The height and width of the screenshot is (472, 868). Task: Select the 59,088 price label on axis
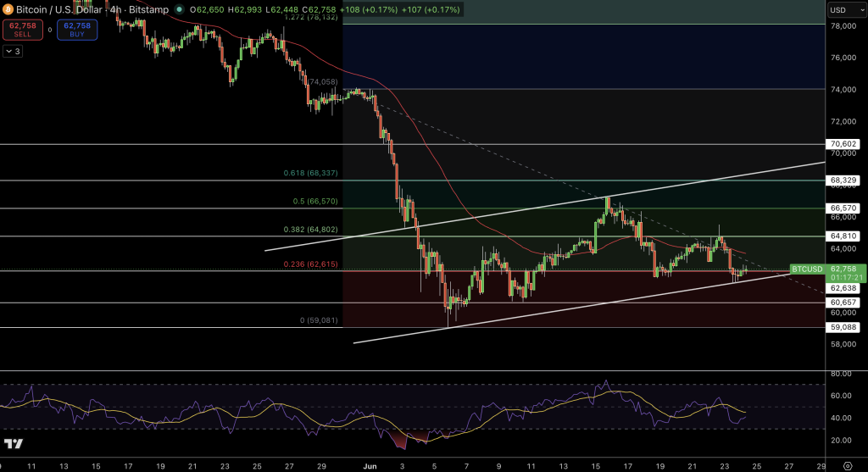click(x=843, y=328)
